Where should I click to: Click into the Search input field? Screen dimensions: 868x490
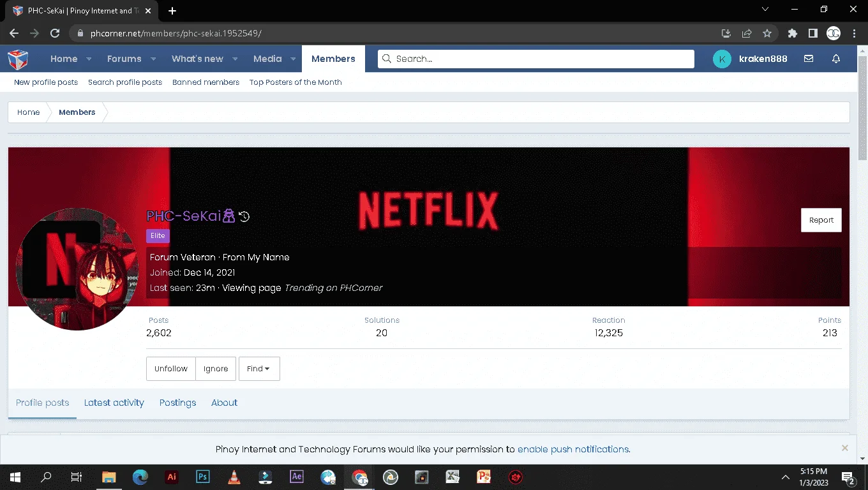[536, 59]
